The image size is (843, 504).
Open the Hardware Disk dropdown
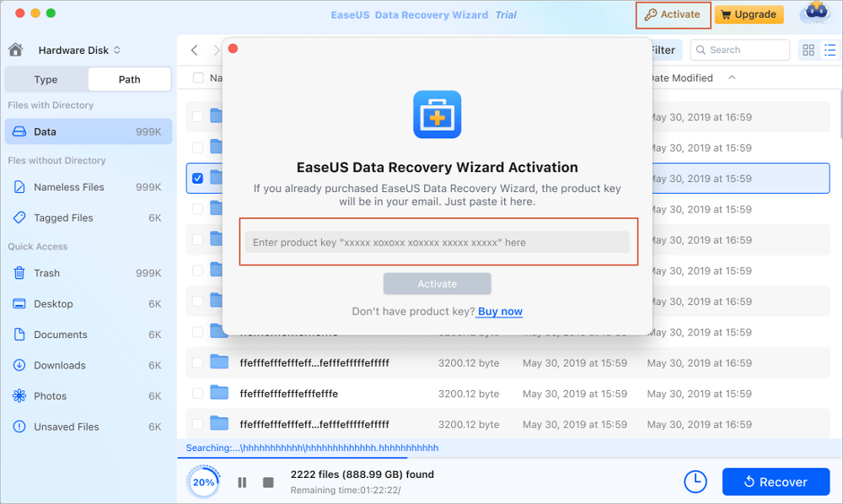(79, 50)
